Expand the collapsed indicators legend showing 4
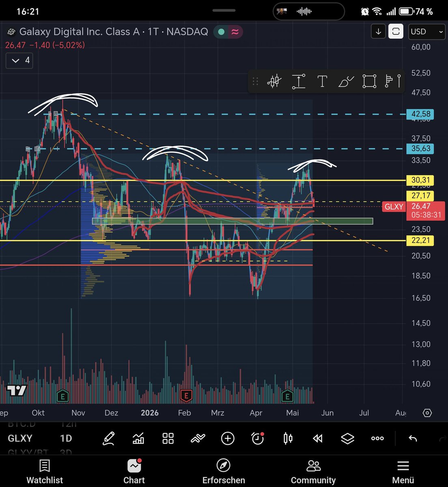Image resolution: width=448 pixels, height=487 pixels. 20,60
